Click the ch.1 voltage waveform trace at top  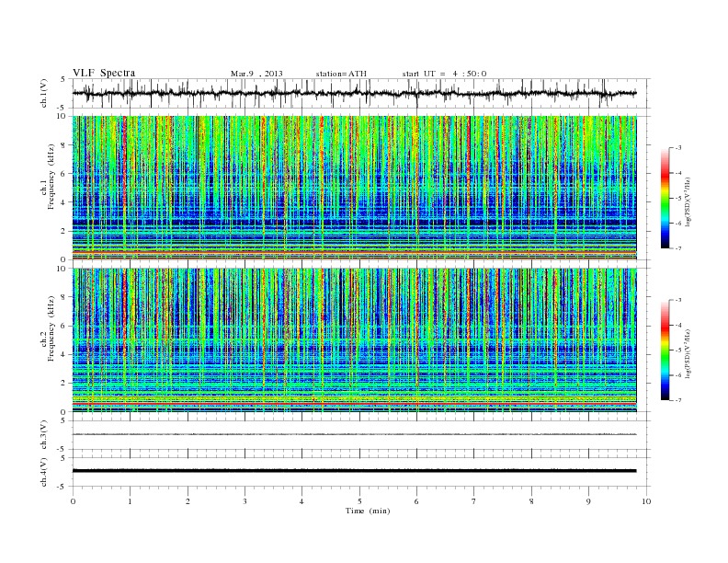(354, 93)
